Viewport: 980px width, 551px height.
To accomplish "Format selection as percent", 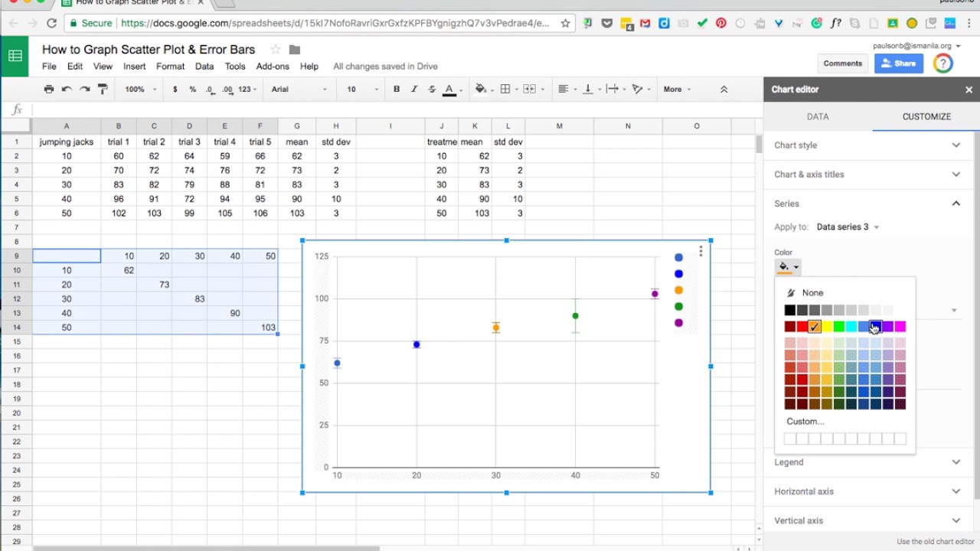I will [x=192, y=90].
